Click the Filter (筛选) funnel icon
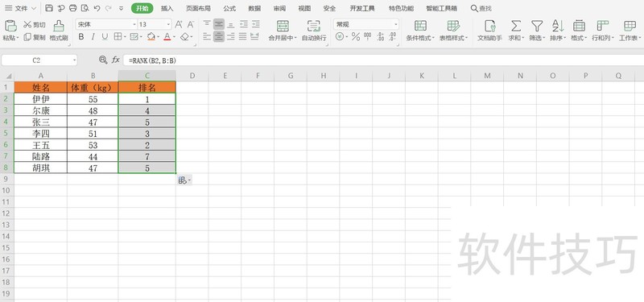Viewport: 644px width, 302px height. tap(537, 26)
